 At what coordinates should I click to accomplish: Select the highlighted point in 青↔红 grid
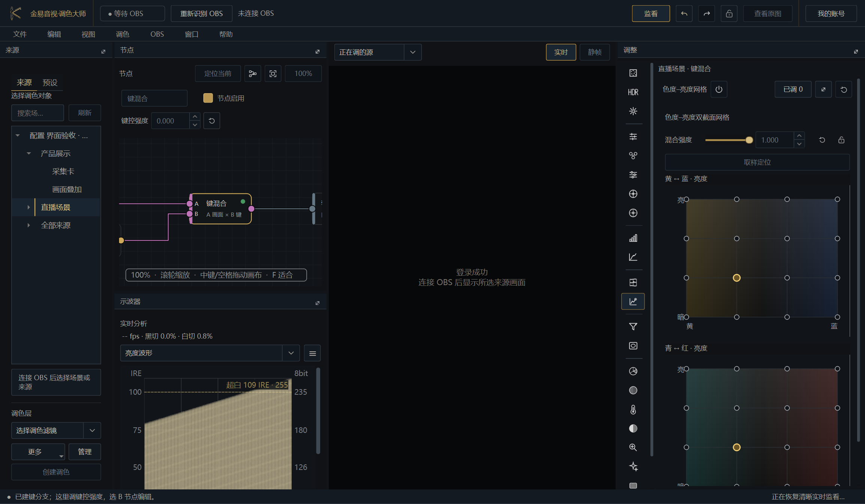tap(737, 448)
